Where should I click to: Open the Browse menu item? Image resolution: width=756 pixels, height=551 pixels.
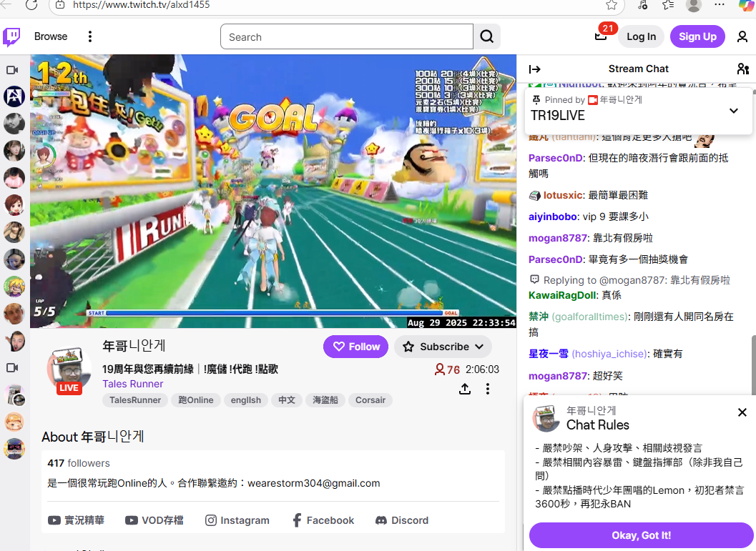tap(51, 36)
